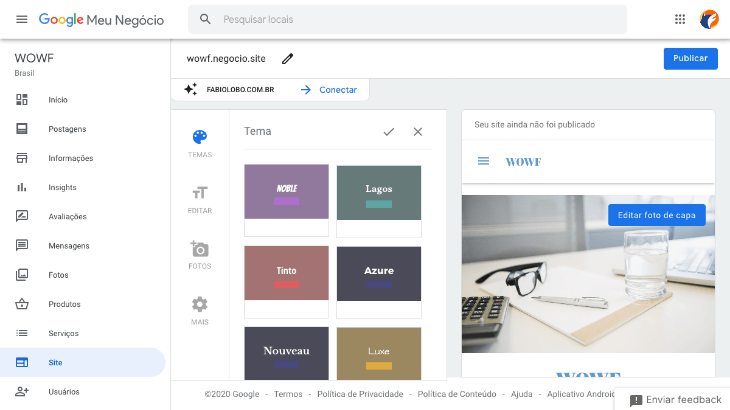Click the Informações storefront icon
The height and width of the screenshot is (410, 730).
22,158
